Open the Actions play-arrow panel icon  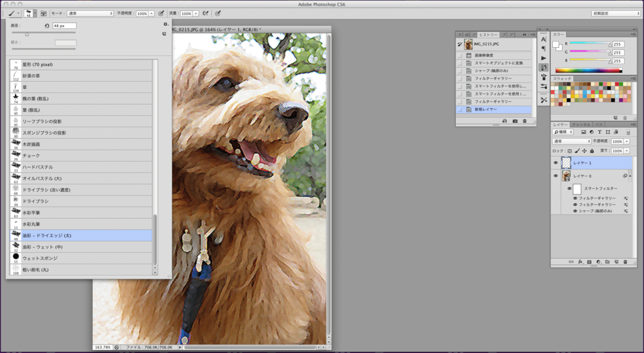(543, 58)
